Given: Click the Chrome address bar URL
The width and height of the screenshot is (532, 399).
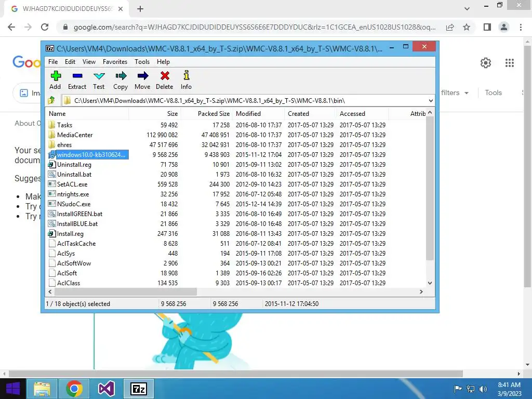Looking at the screenshot, I should [255, 27].
